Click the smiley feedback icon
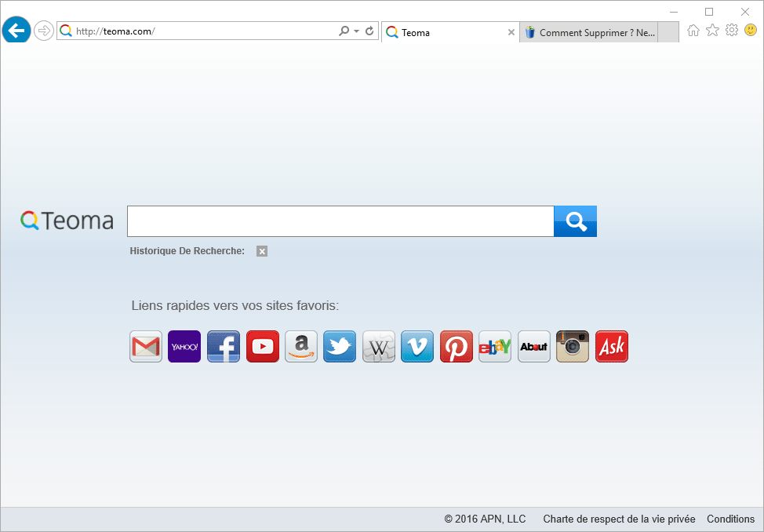 [x=751, y=31]
